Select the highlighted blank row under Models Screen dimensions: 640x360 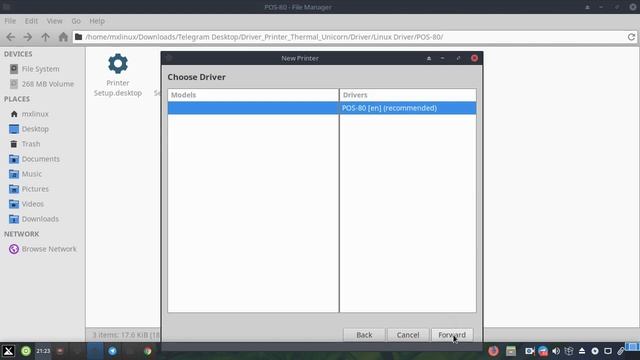[x=253, y=108]
